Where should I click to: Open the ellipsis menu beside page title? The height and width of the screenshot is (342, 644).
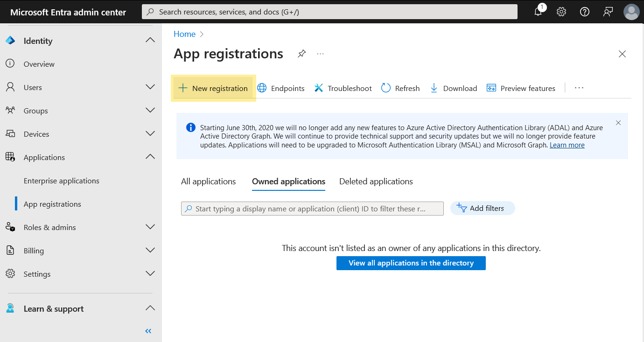[320, 54]
